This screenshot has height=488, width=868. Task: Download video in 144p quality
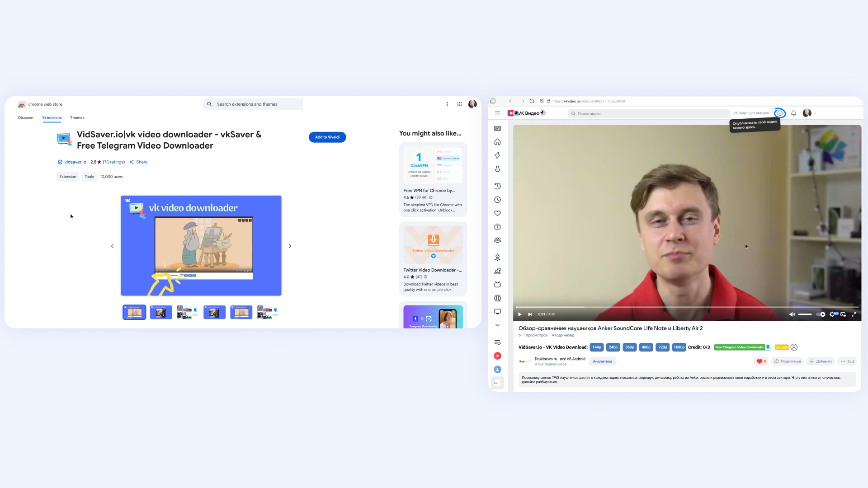[x=597, y=347]
